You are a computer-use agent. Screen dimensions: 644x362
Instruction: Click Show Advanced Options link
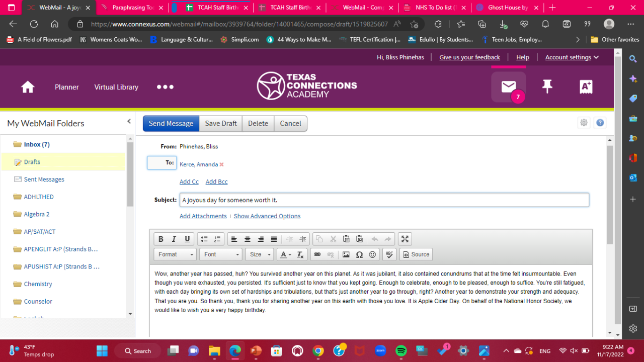pyautogui.click(x=267, y=216)
